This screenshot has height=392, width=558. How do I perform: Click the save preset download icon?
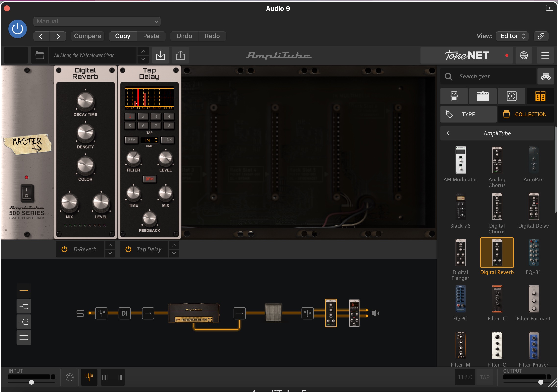(160, 55)
